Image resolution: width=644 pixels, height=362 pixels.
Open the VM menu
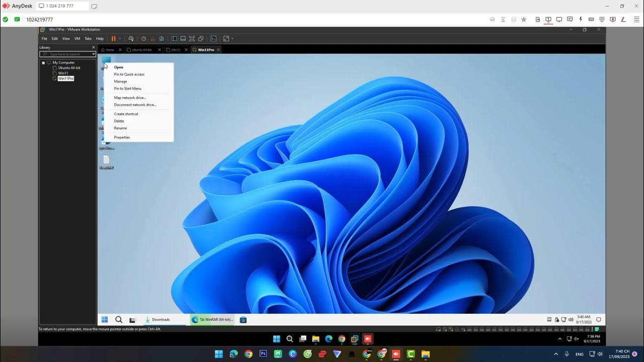click(77, 39)
